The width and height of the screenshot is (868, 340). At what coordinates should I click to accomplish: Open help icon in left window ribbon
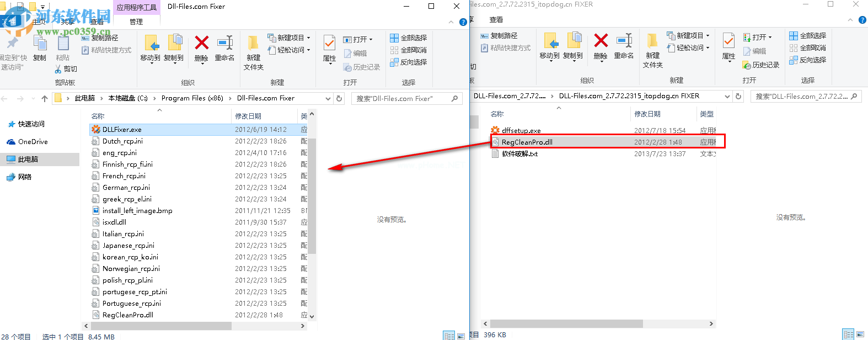tap(463, 22)
